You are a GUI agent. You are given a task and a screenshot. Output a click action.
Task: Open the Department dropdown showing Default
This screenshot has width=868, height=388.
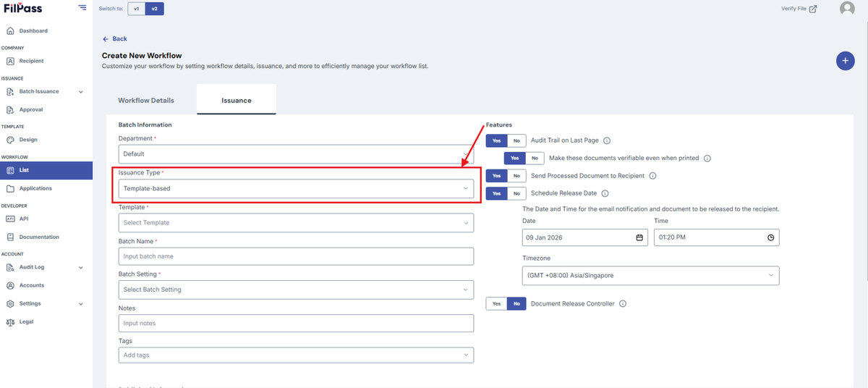pyautogui.click(x=296, y=153)
